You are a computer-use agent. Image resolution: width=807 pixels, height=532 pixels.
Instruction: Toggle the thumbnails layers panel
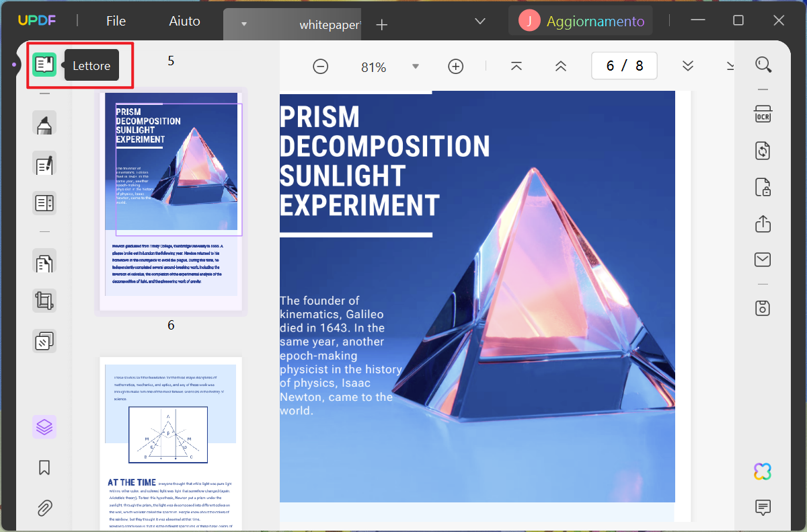coord(44,427)
